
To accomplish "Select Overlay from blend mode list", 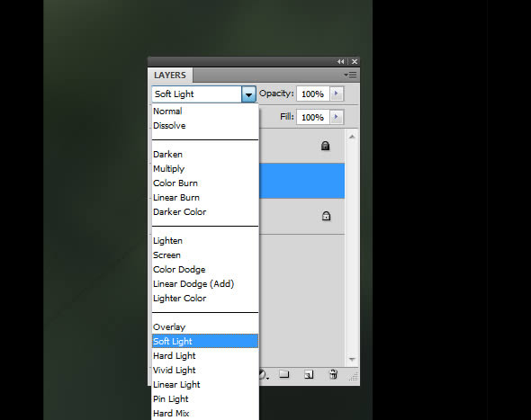I will click(x=169, y=327).
